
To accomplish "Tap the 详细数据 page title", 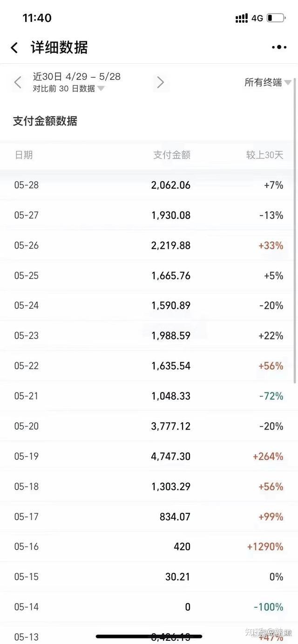I will pos(59,47).
